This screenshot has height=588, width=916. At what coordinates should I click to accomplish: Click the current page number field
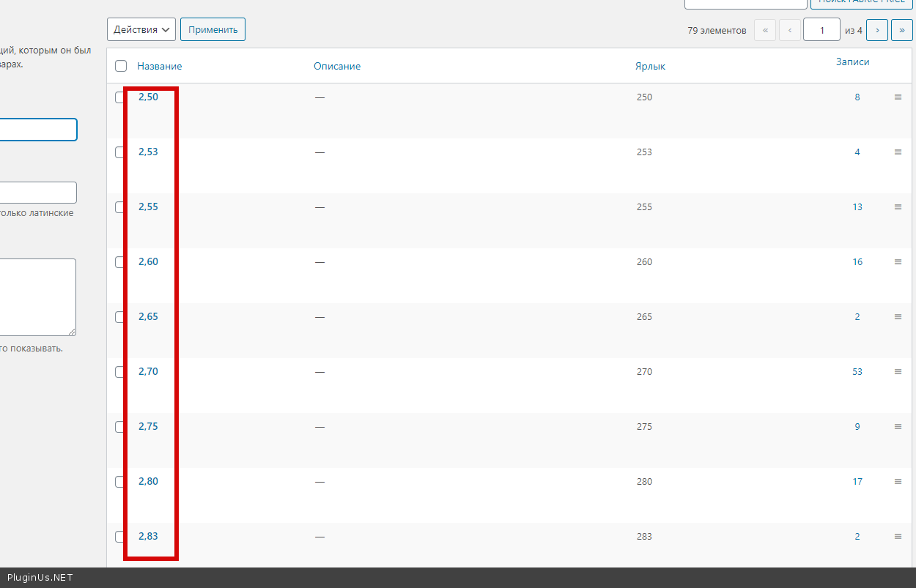(821, 30)
